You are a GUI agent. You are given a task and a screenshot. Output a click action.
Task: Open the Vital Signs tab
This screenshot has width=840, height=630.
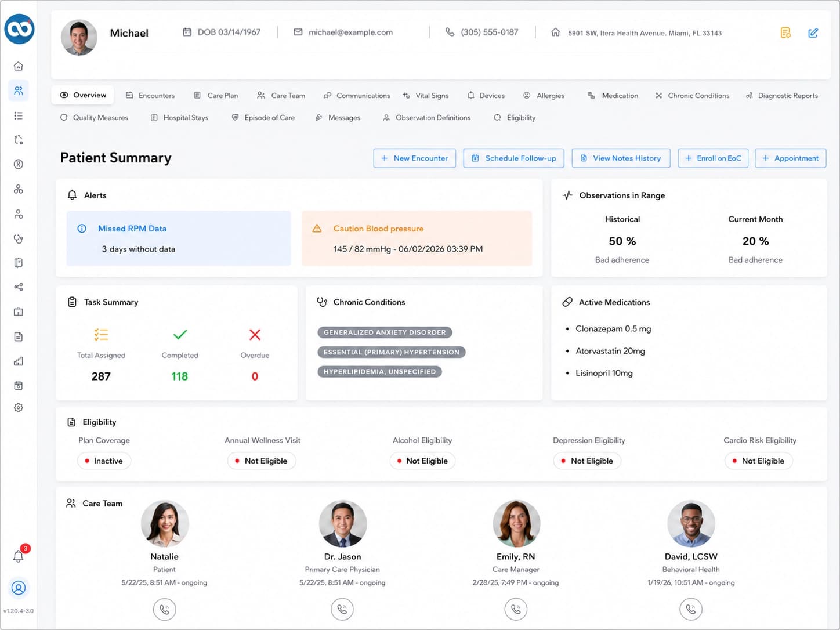pyautogui.click(x=425, y=95)
